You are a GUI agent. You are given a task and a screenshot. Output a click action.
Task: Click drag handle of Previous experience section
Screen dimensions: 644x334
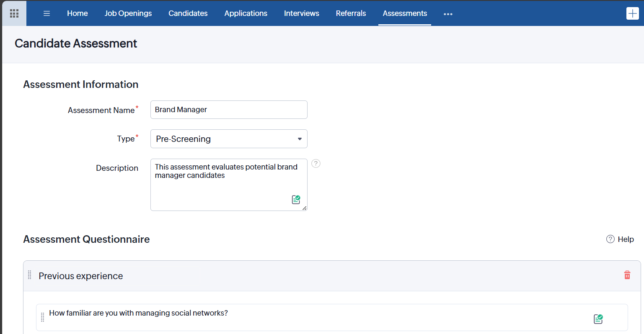30,275
